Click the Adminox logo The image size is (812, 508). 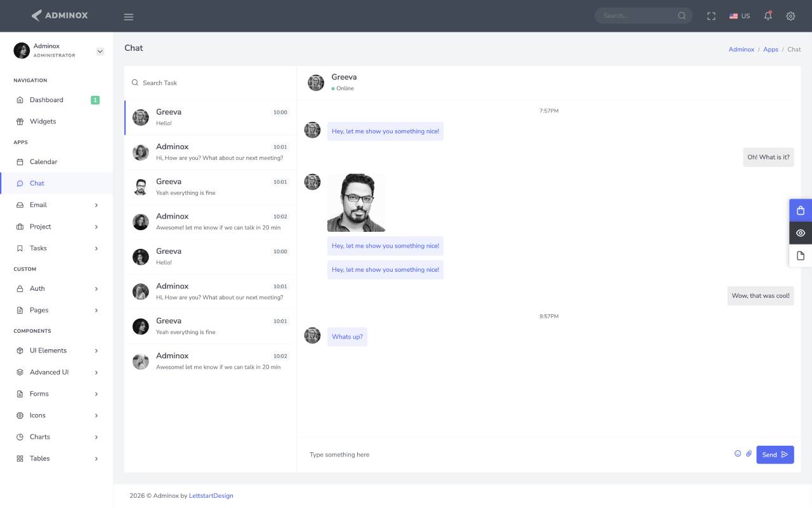[60, 15]
